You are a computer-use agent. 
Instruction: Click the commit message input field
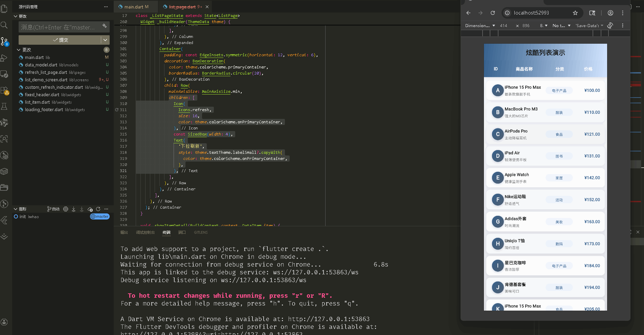pos(60,27)
